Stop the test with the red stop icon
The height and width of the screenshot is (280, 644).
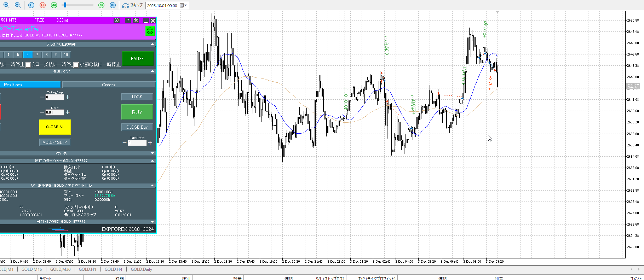(x=42, y=5)
